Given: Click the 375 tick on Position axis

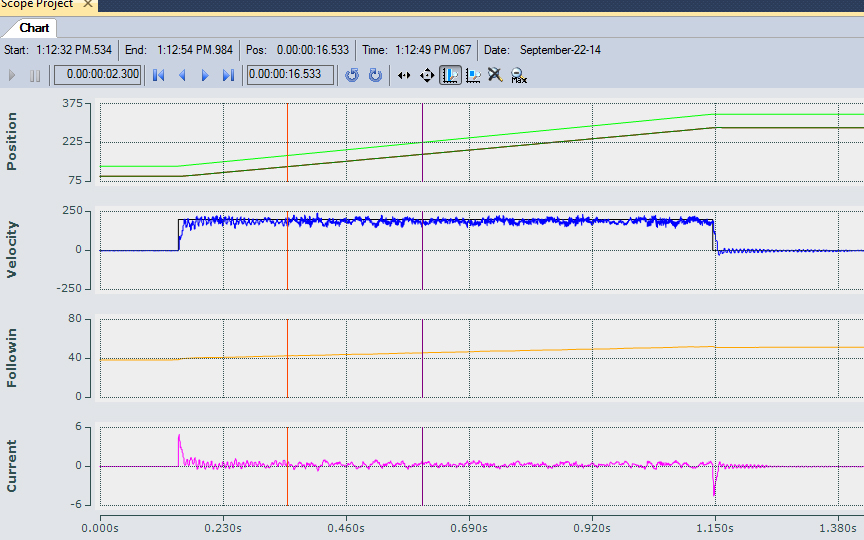Looking at the screenshot, I should (x=73, y=104).
